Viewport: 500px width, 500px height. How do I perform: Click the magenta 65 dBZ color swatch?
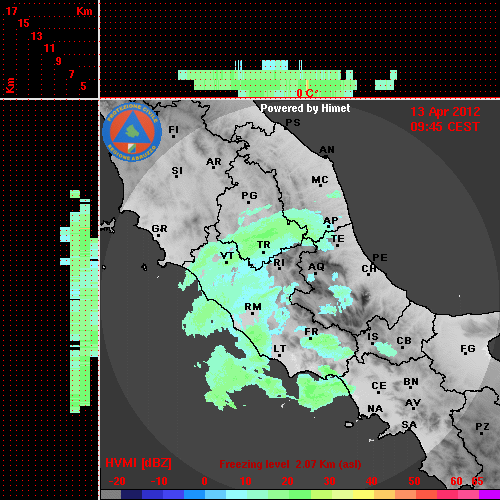pos(489,494)
